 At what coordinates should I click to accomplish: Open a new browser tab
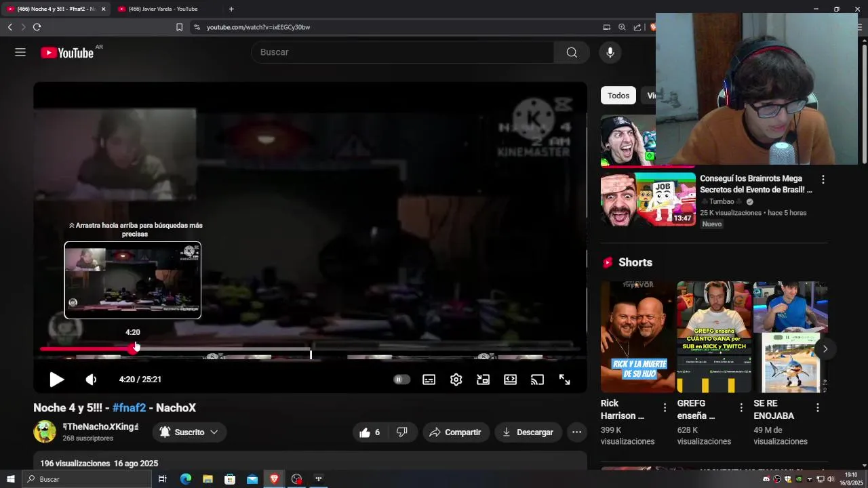[x=231, y=9]
